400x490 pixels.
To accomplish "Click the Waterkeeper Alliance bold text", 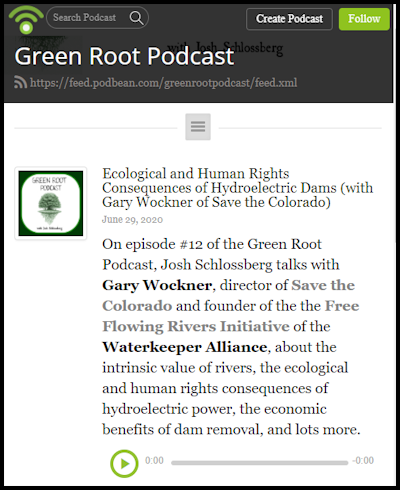I will (184, 347).
